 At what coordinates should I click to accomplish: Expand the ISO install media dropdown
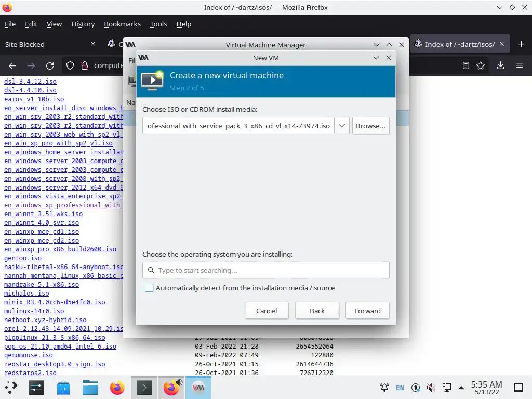click(x=342, y=126)
